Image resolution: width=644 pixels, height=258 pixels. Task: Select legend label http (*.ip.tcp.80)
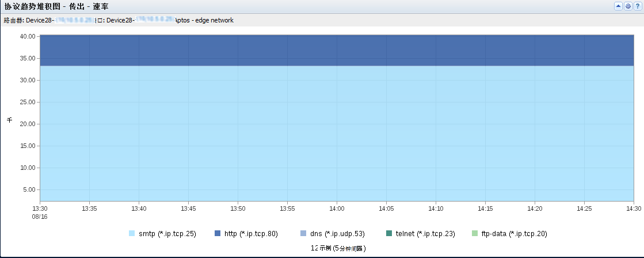(251, 234)
